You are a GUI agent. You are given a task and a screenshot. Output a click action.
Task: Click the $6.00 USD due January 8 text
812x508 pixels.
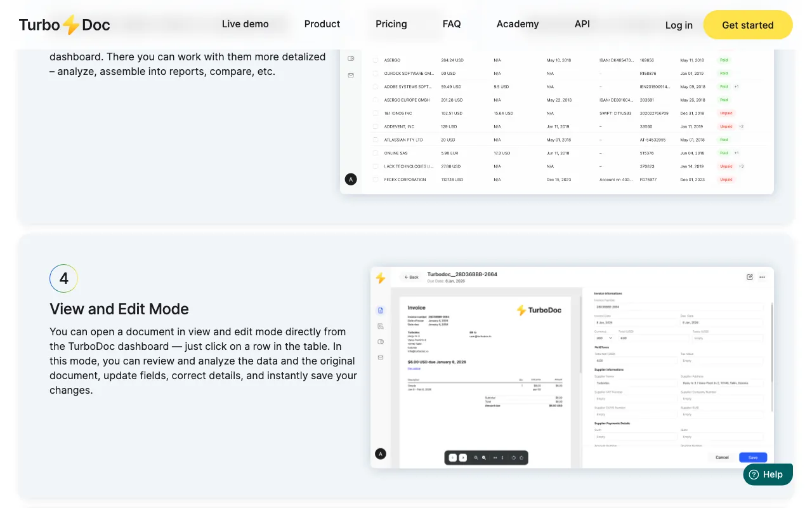click(437, 362)
